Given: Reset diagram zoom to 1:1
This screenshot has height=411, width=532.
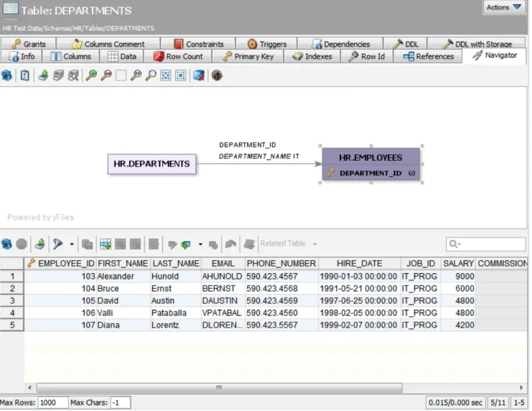Looking at the screenshot, I should (x=136, y=75).
